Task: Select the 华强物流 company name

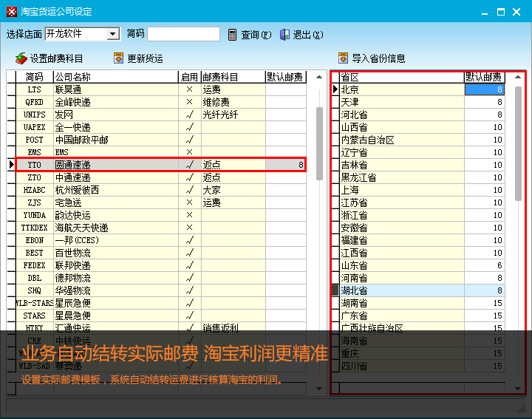Action: point(72,290)
